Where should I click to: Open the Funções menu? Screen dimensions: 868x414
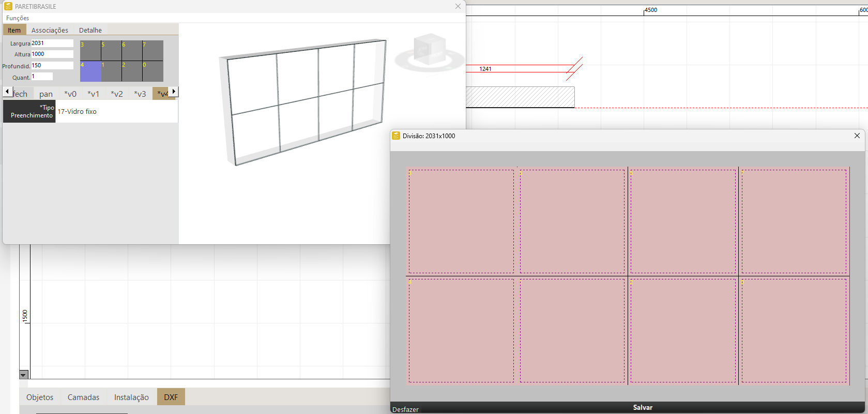(18, 18)
